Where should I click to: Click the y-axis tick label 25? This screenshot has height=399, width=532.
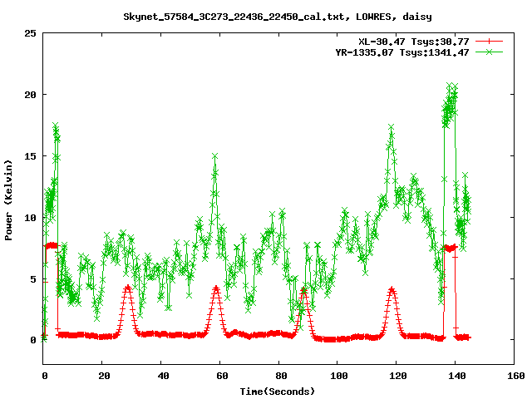pos(30,33)
